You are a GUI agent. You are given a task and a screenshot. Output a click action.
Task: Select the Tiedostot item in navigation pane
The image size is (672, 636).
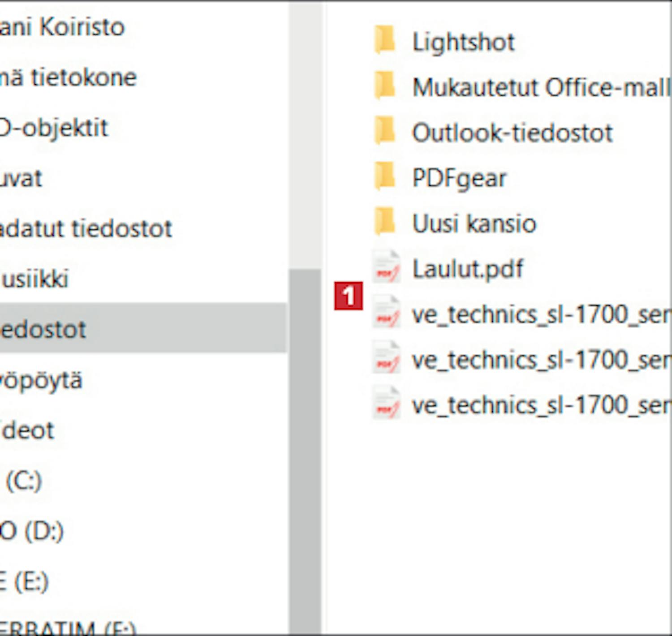pos(44,330)
